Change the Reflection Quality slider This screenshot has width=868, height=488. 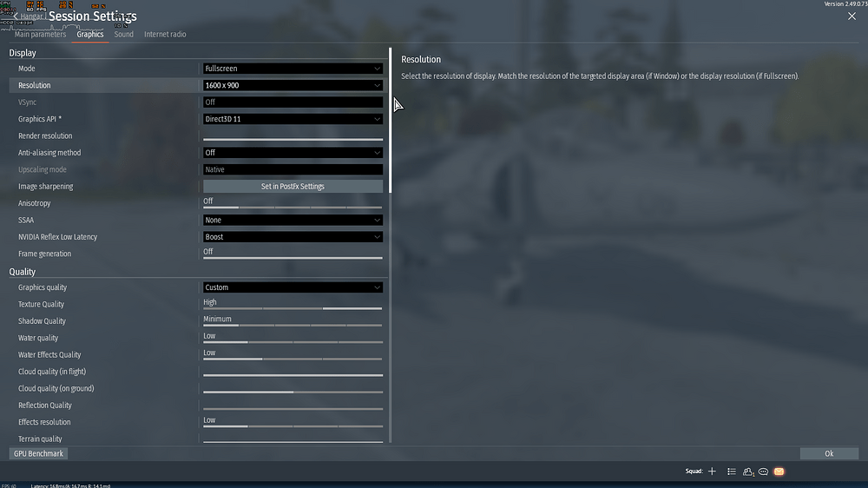(293, 409)
